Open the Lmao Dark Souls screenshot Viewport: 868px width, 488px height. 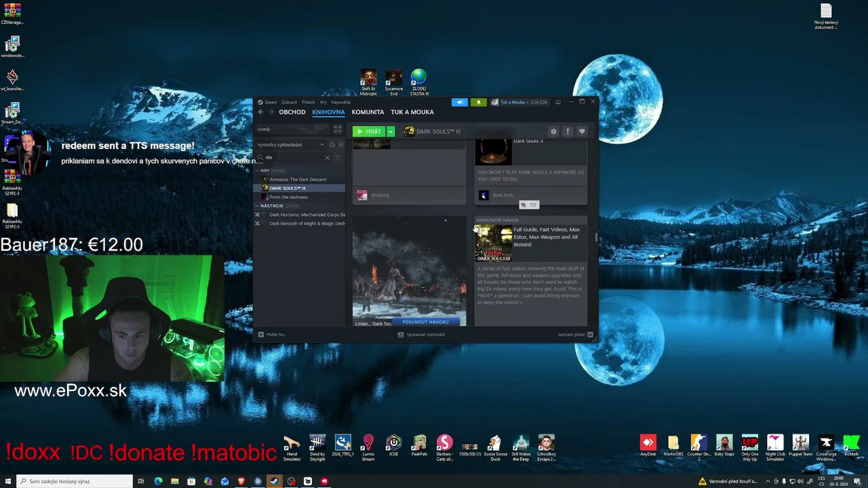coord(409,271)
